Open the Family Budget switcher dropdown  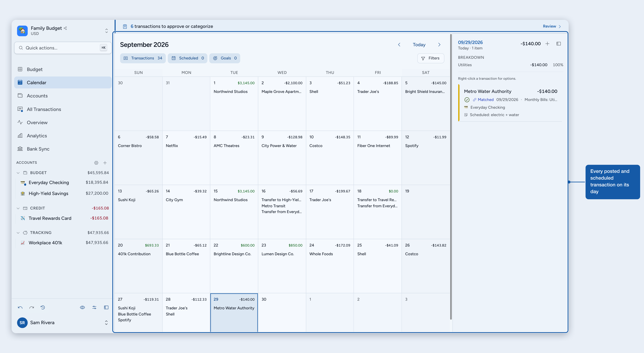point(106,31)
